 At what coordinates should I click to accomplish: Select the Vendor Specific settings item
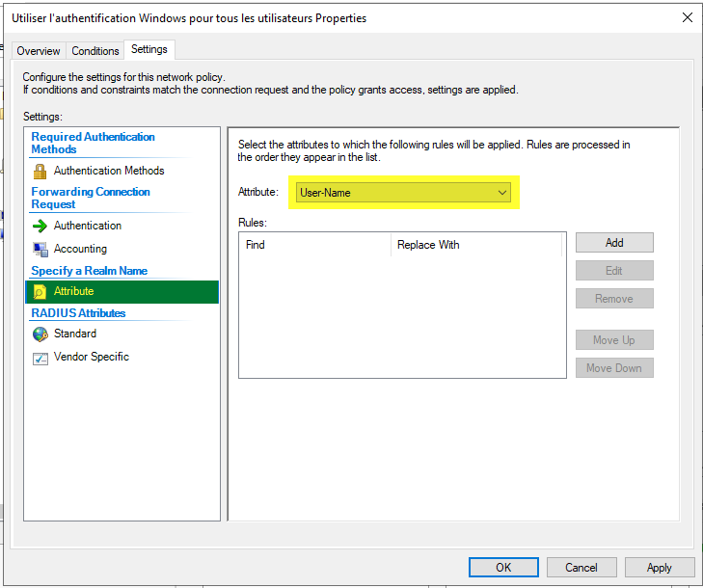[92, 357]
